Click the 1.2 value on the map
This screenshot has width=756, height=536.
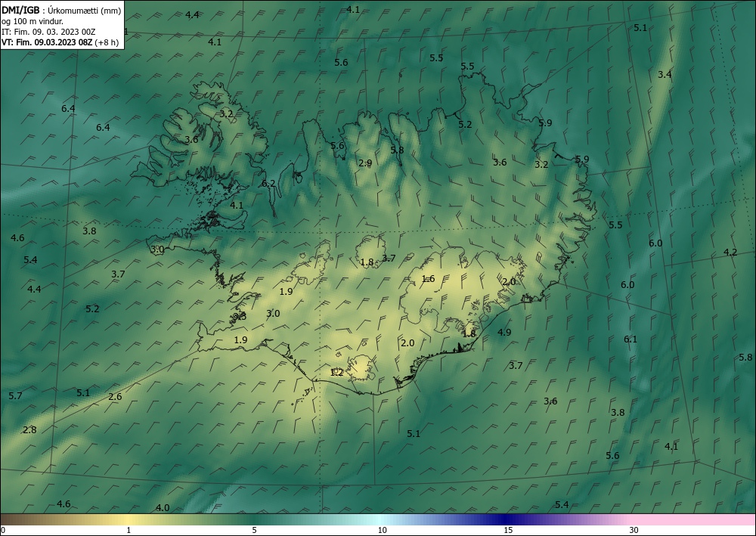336,372
